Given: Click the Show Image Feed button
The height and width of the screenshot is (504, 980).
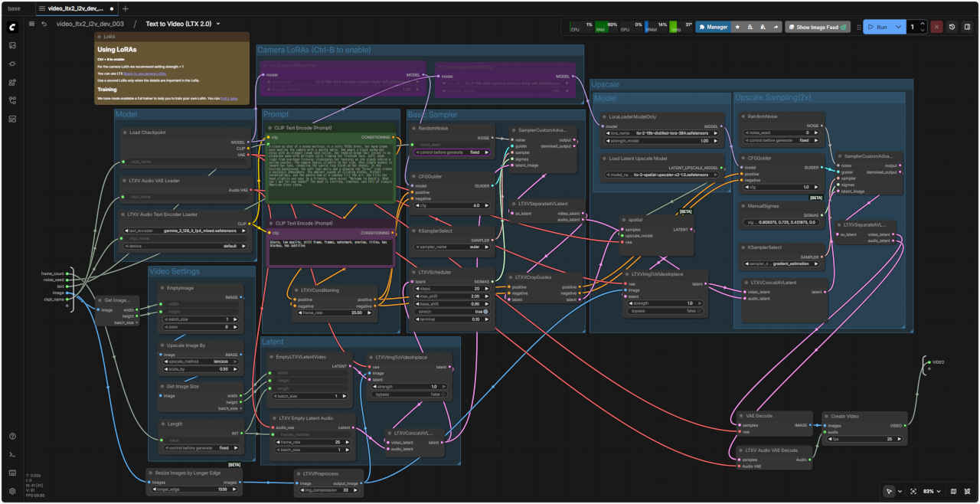Looking at the screenshot, I should pyautogui.click(x=818, y=27).
